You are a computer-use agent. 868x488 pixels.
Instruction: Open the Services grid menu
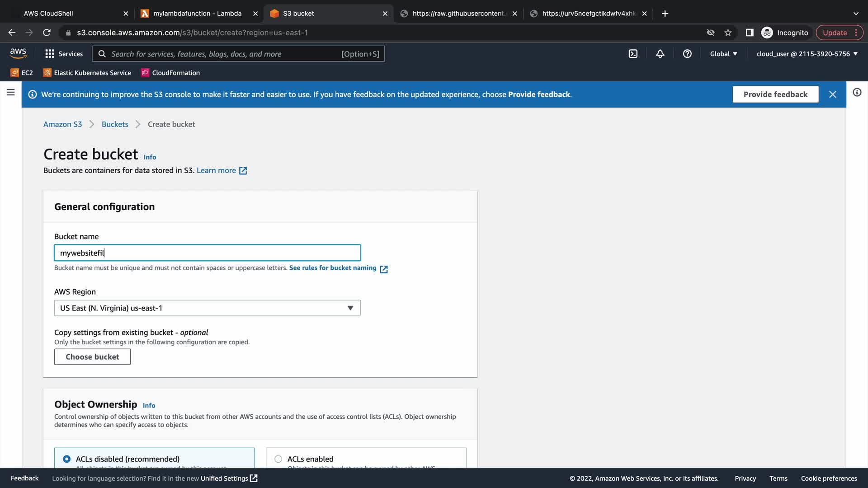(64, 54)
